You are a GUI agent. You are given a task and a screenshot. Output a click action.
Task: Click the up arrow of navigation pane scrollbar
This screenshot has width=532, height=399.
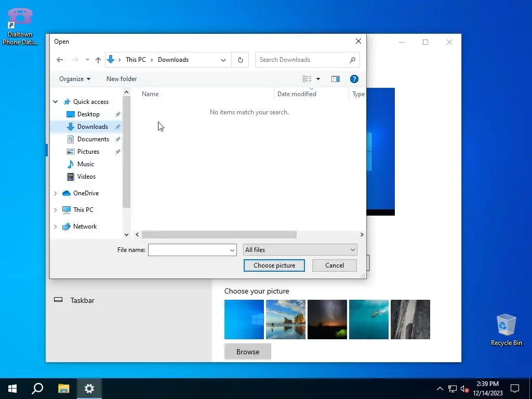[x=127, y=92]
